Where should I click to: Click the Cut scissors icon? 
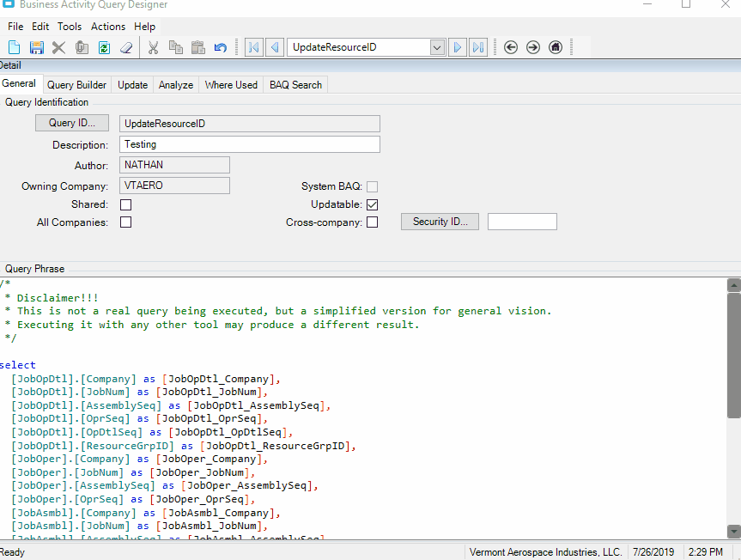[153, 47]
